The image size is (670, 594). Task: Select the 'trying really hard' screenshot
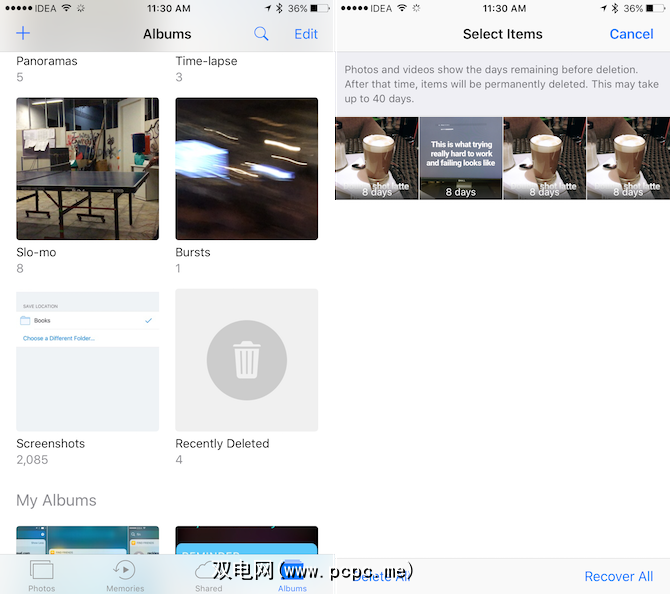point(461,158)
